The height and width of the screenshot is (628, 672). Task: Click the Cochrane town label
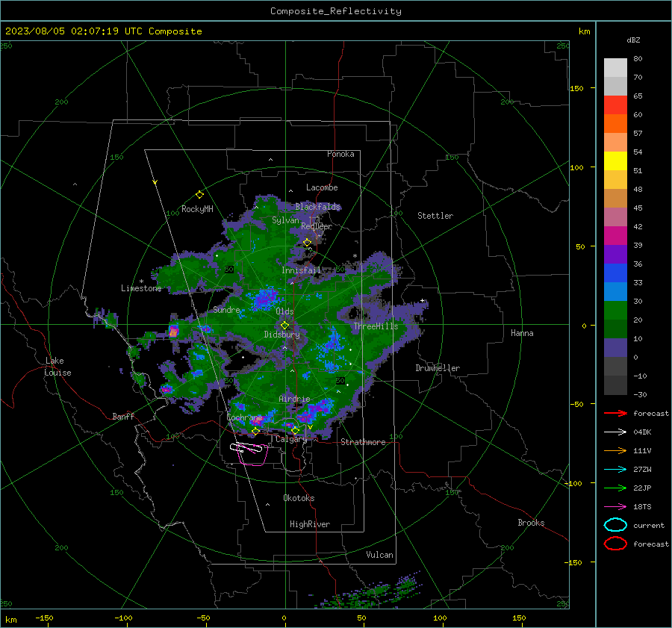(x=244, y=417)
